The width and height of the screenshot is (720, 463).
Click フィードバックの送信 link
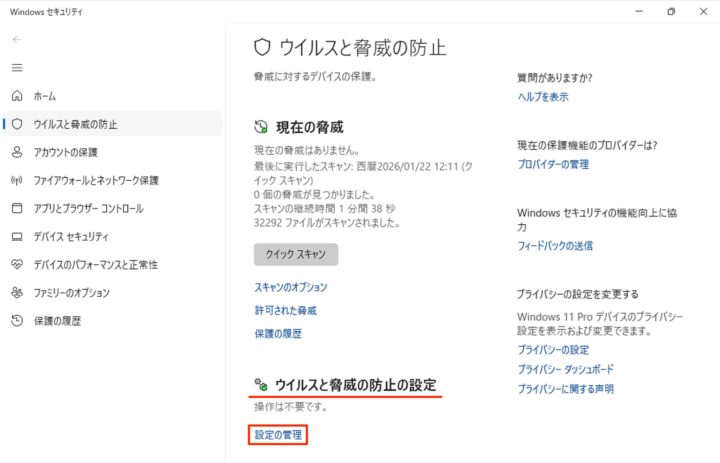pos(555,246)
